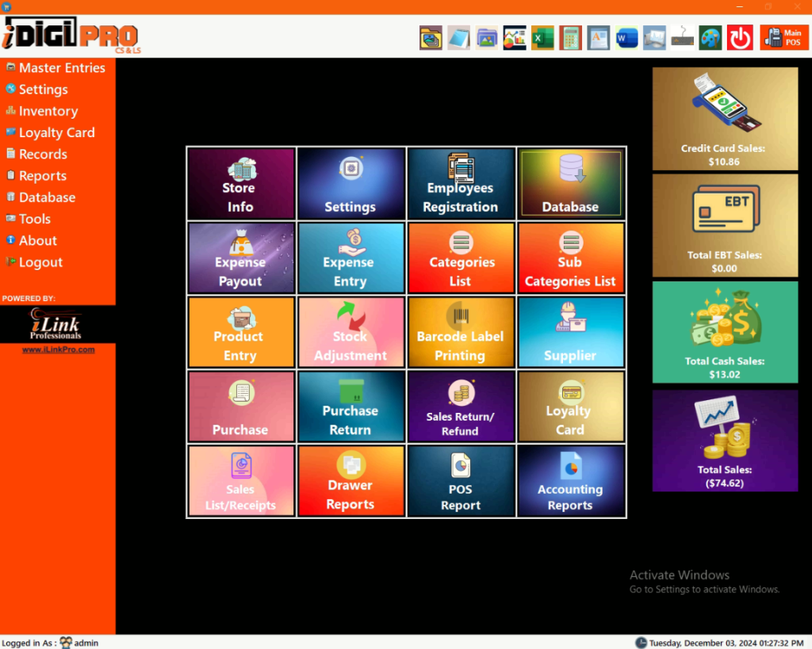This screenshot has height=649, width=812.
Task: Open Reports menu in sidebar
Action: click(x=36, y=176)
